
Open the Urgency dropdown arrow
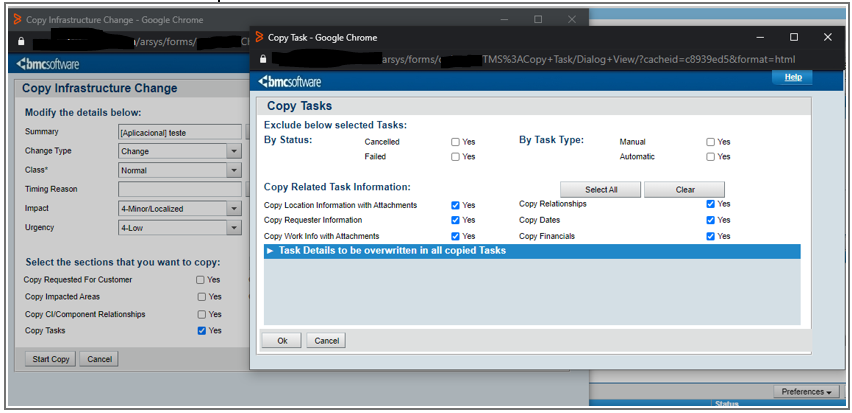pyautogui.click(x=234, y=228)
